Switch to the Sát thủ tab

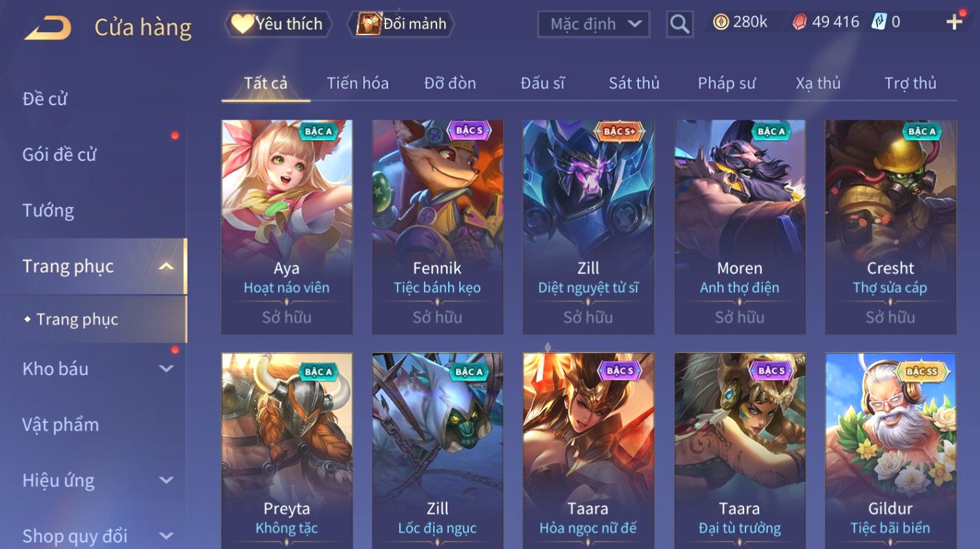pyautogui.click(x=634, y=83)
